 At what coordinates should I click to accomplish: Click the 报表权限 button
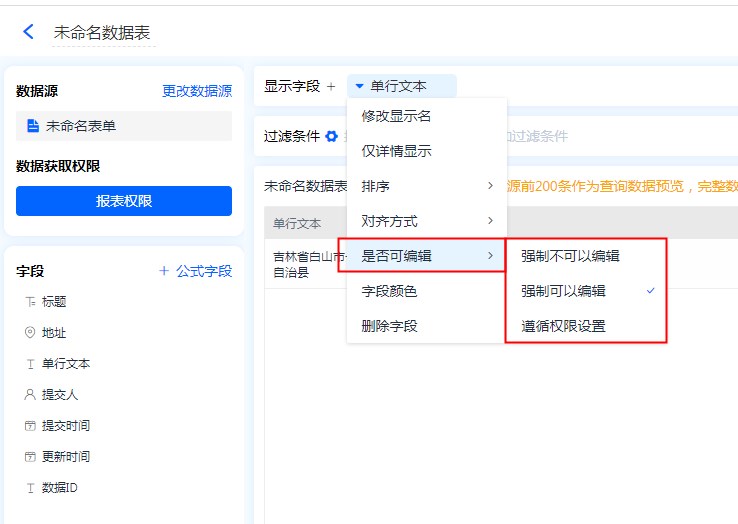click(124, 201)
